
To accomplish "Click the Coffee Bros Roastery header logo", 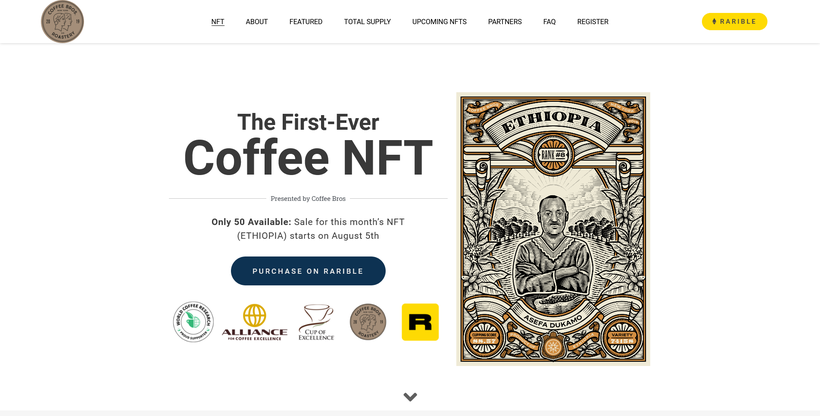I will (62, 21).
